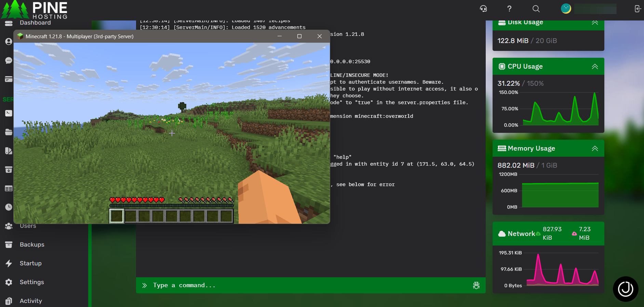Open help with the question mark icon
644x307 pixels.
(x=509, y=9)
